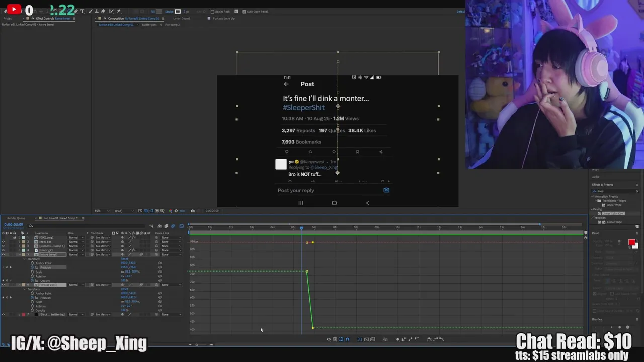
Task: Toggle motion blur switch in timeline header
Action: tap(173, 226)
